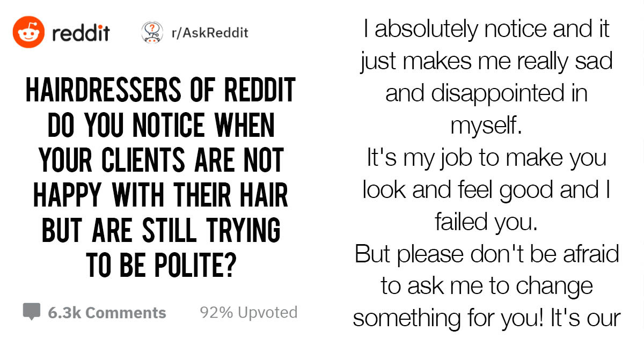644x338 pixels.
Task: Click the reddit wordmark text
Action: pyautogui.click(x=81, y=33)
